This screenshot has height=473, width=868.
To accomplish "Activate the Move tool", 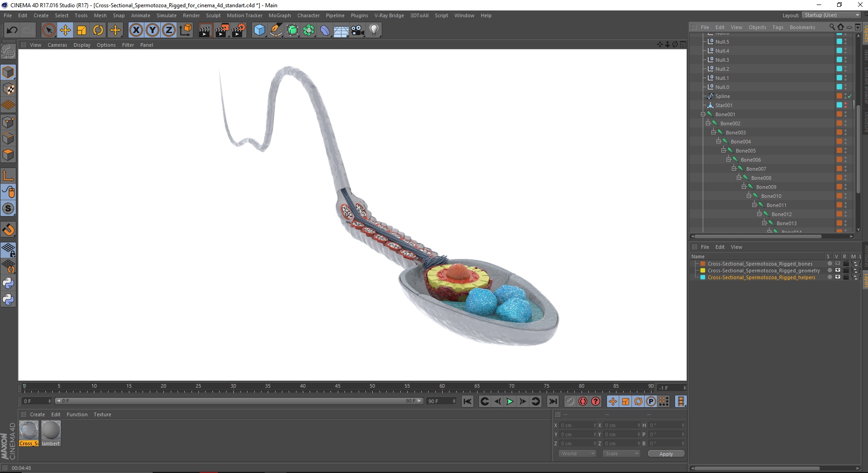I will (x=65, y=30).
